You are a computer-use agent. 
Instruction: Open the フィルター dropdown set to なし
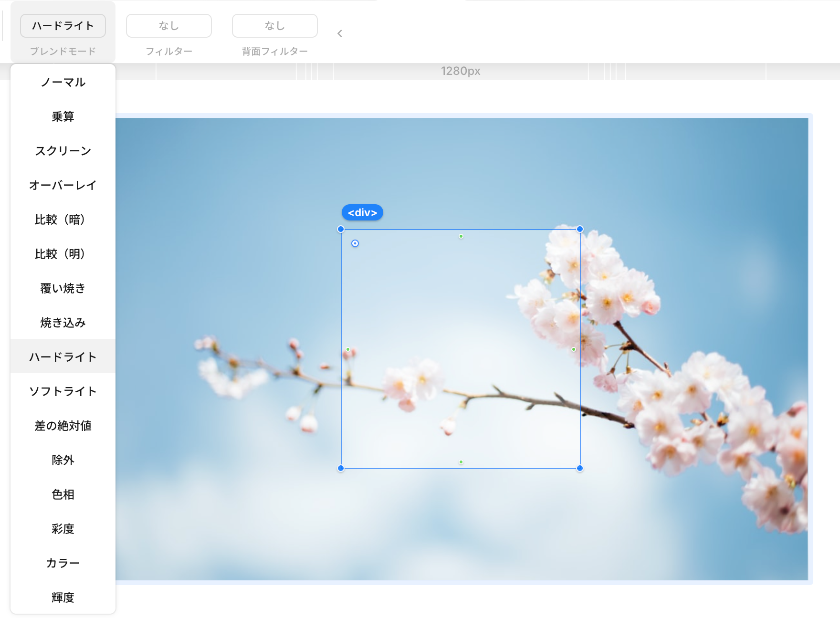(168, 26)
